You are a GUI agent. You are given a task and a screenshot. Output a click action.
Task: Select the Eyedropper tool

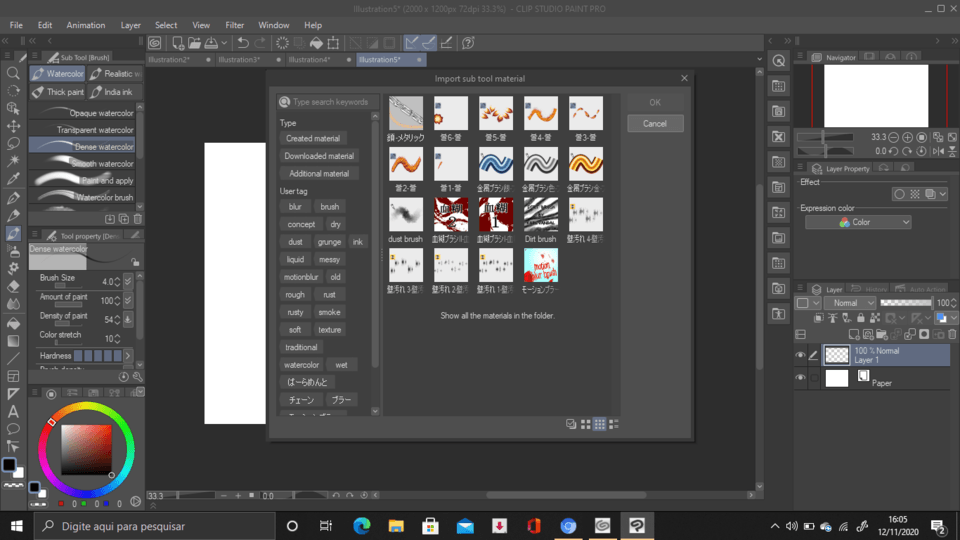[x=13, y=179]
